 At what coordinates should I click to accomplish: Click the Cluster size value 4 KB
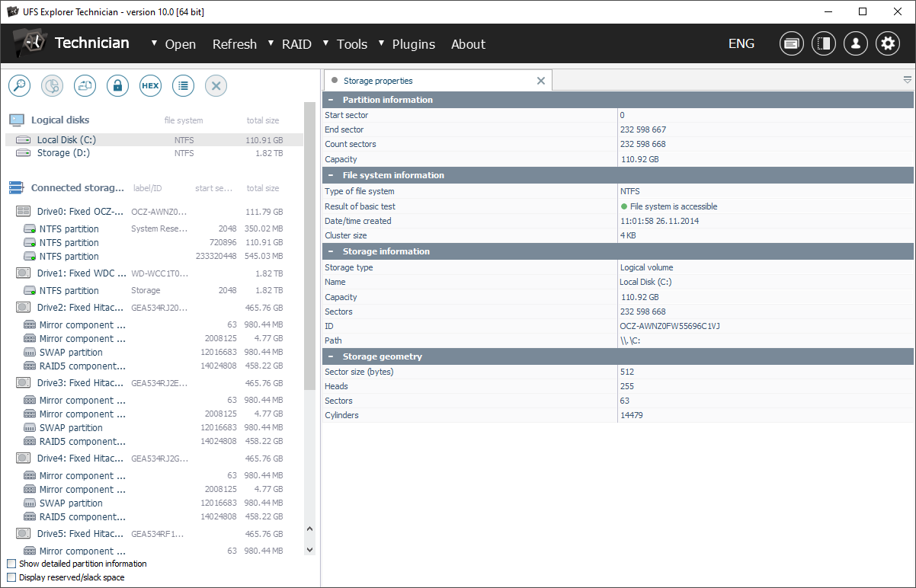coord(629,235)
